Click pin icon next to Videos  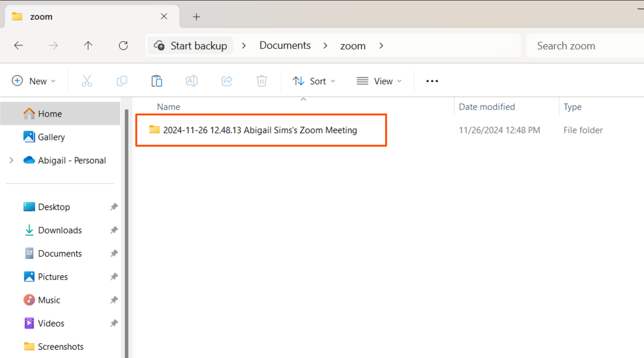(x=114, y=323)
